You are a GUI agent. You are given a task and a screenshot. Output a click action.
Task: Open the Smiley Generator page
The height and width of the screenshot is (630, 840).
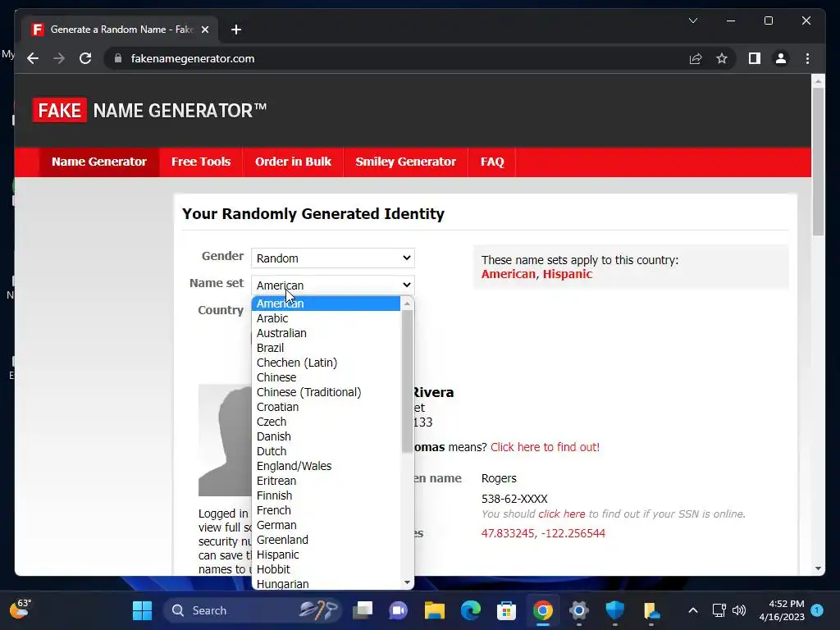[x=405, y=162]
